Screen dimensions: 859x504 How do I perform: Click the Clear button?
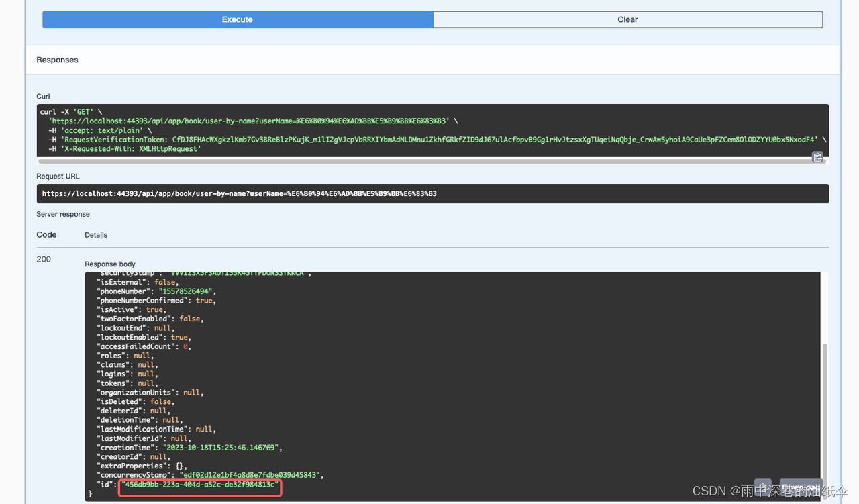click(x=627, y=19)
